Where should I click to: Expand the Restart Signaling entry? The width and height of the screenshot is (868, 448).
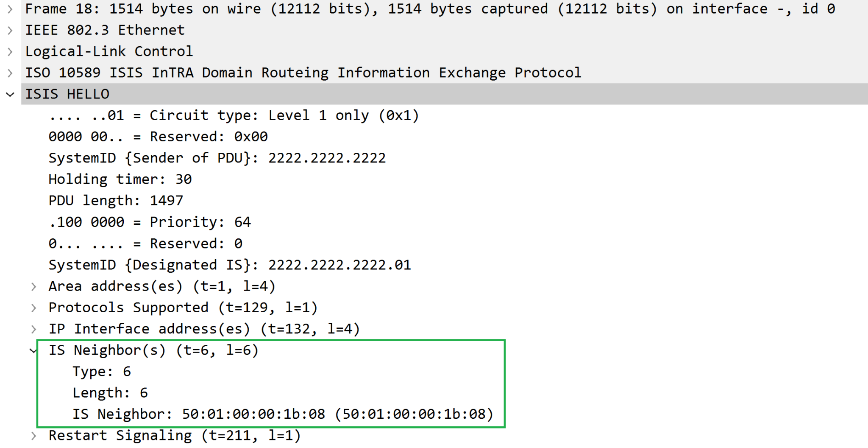[34, 435]
